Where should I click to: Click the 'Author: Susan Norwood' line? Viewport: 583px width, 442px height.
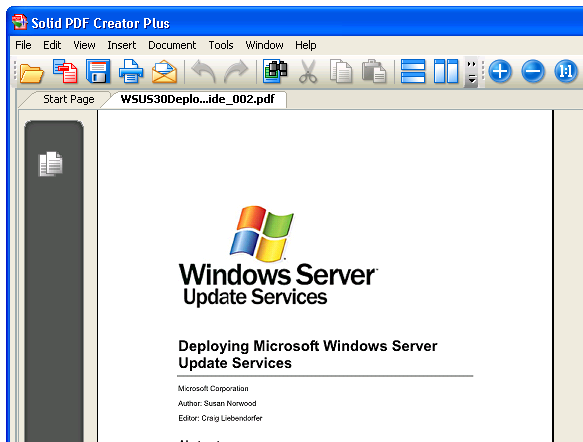coord(217,403)
